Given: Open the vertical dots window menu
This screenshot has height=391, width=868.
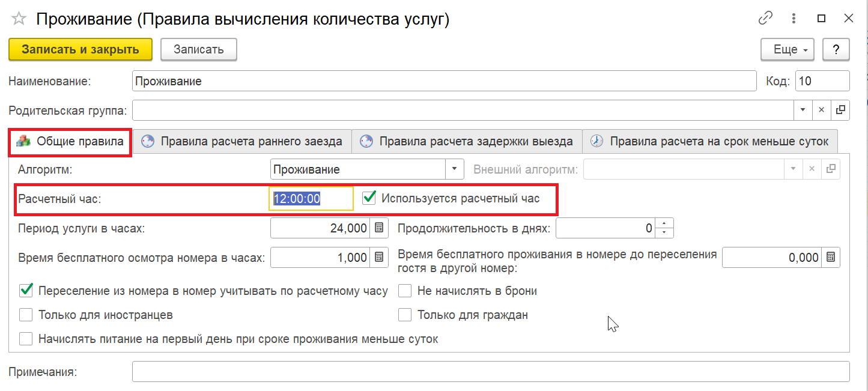Looking at the screenshot, I should [795, 19].
